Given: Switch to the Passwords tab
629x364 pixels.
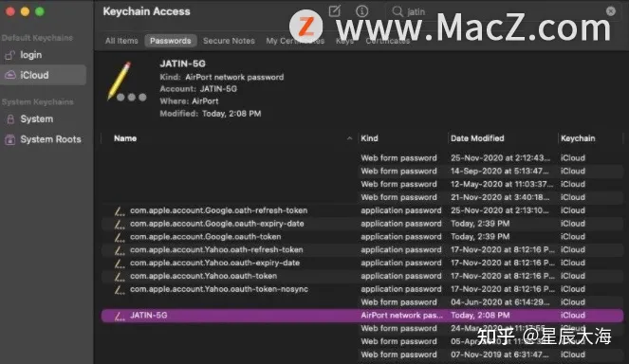Looking at the screenshot, I should 171,41.
